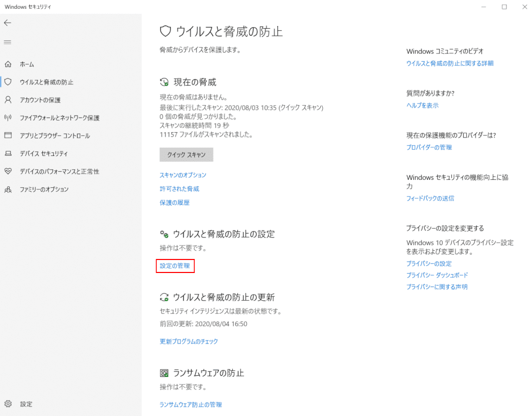
Task: Click the app and browser control window icon
Action: point(8,135)
